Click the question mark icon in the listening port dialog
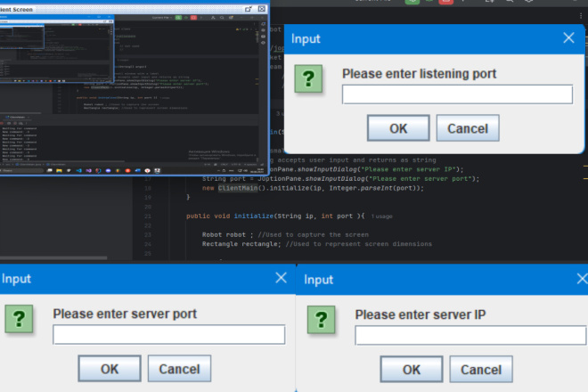 click(308, 78)
